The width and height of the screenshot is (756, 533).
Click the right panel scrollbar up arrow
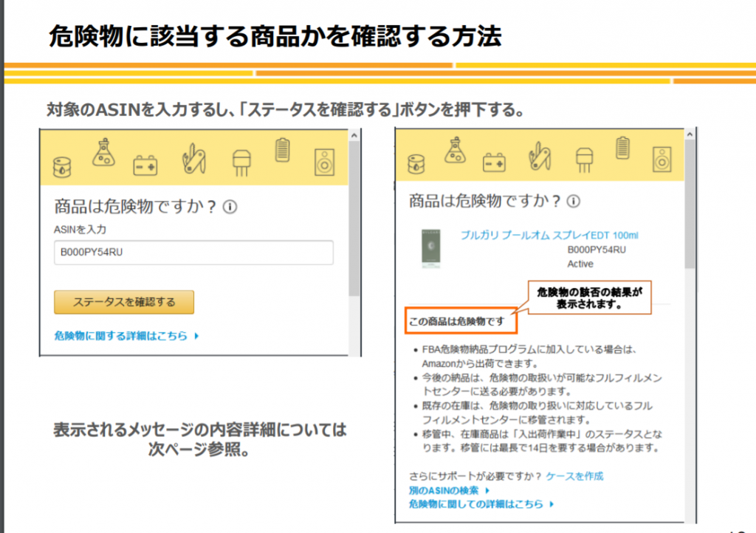(690, 134)
